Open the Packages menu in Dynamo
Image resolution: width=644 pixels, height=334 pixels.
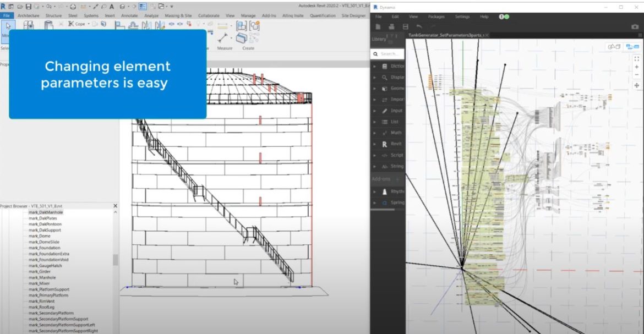pos(436,17)
